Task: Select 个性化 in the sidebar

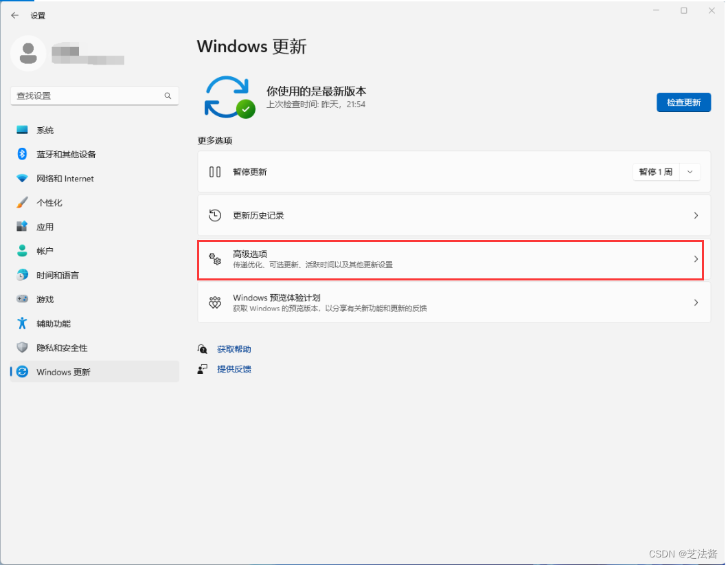Action: point(95,203)
